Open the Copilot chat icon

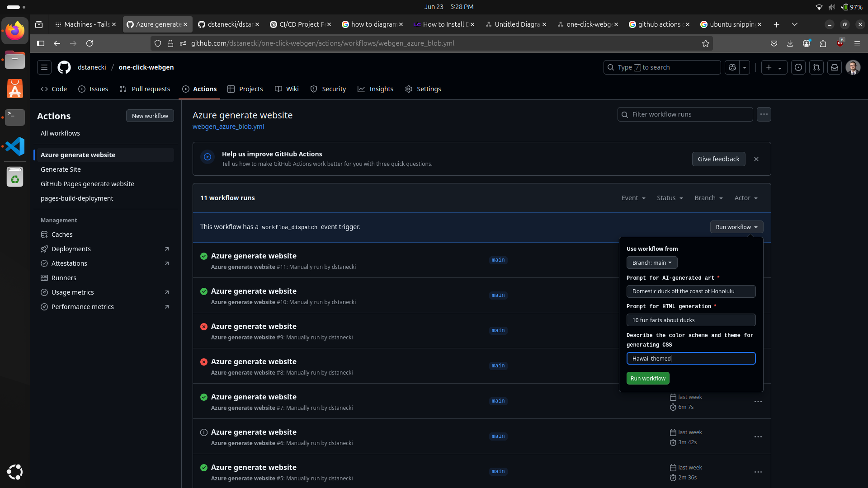coord(732,67)
